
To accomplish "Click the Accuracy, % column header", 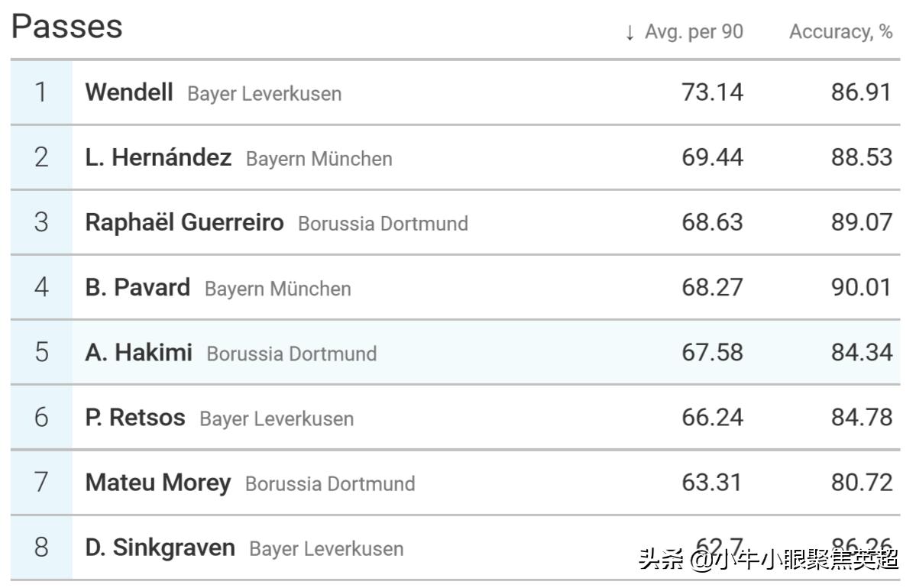I will point(840,32).
